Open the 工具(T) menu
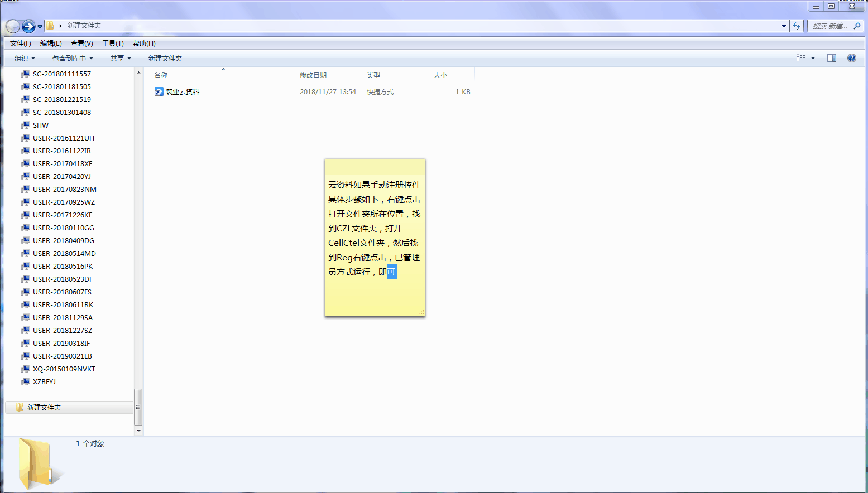The height and width of the screenshot is (493, 868). click(x=113, y=43)
